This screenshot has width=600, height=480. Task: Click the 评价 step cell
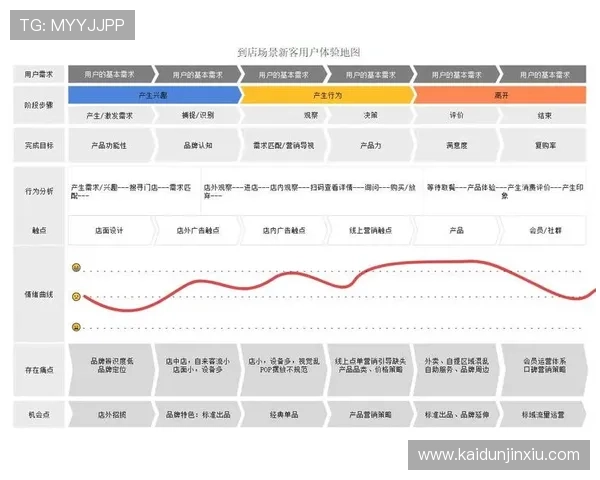coord(457,115)
